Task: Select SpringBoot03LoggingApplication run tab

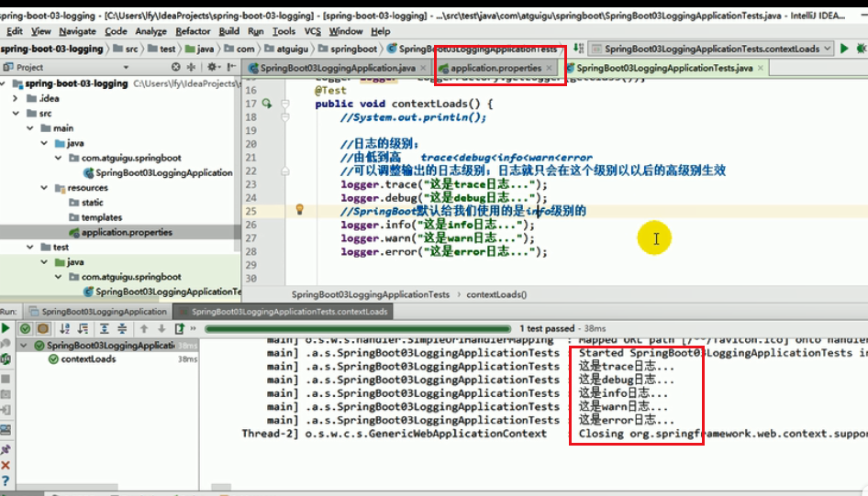Action: click(x=97, y=312)
